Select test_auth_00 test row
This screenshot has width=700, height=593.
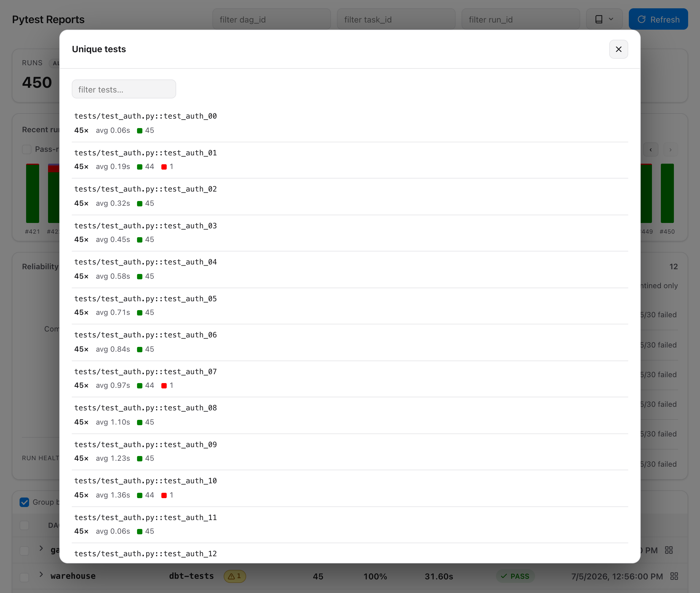(350, 123)
